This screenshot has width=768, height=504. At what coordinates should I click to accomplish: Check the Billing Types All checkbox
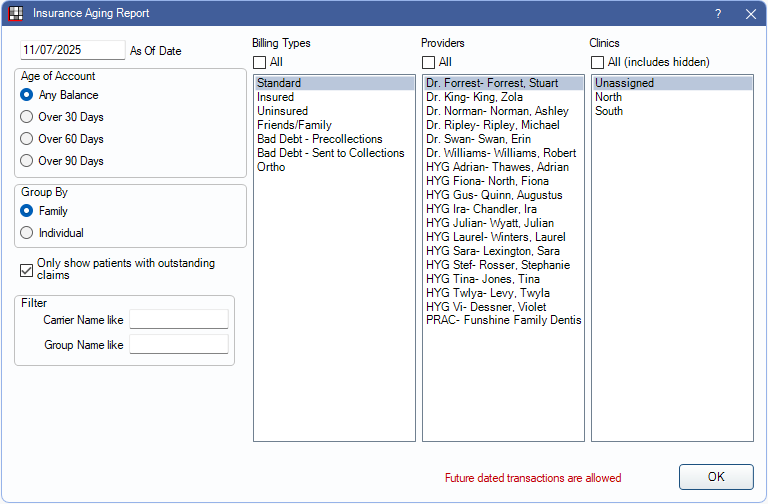[260, 62]
